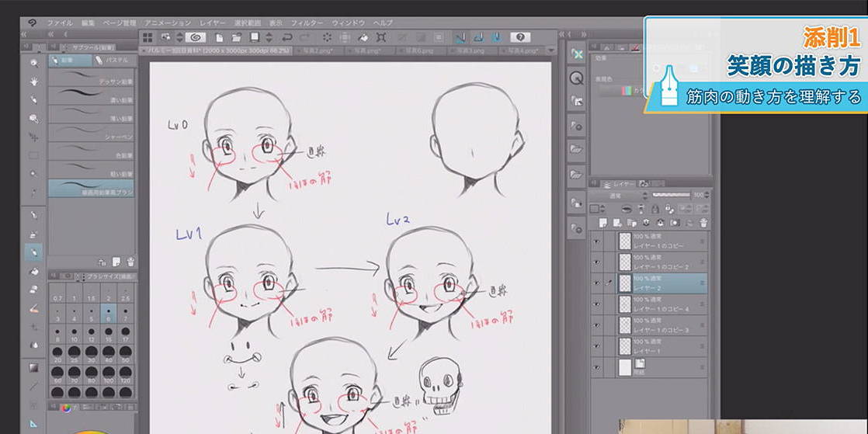
Task: Open dropdown arrows next to Save icon
Action: tap(269, 37)
